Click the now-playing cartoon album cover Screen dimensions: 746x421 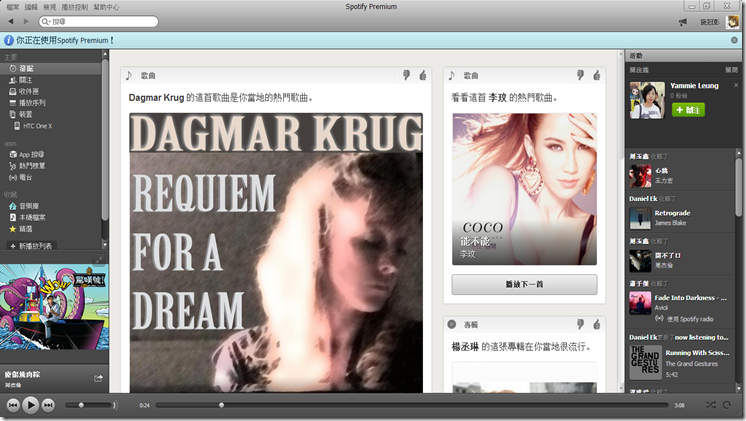pyautogui.click(x=54, y=307)
